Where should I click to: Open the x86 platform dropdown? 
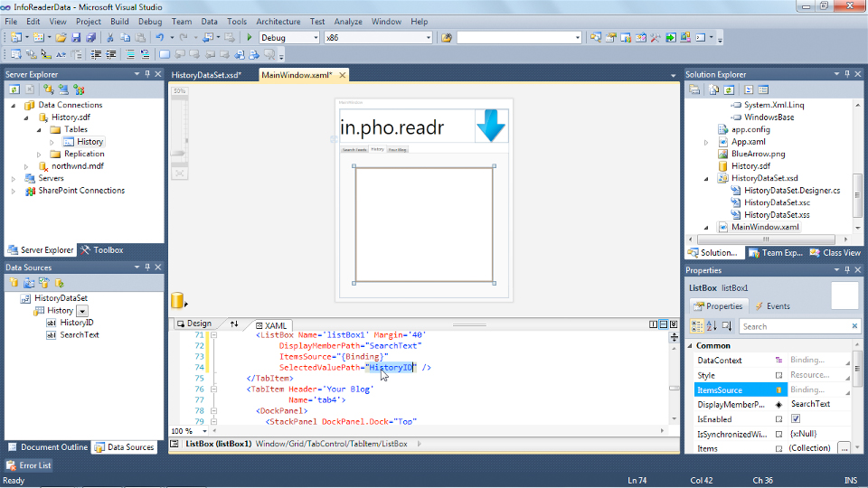[428, 38]
